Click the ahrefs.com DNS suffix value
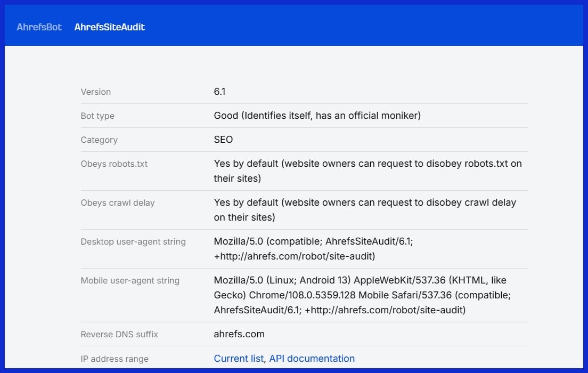 pos(239,335)
